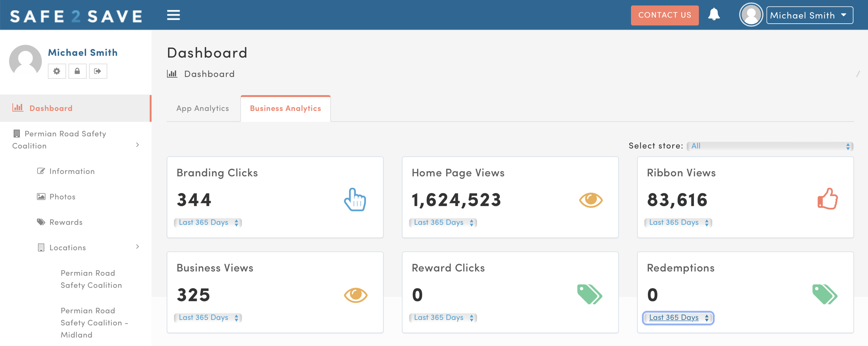Open account settings gear icon
The width and height of the screenshot is (868, 346).
(57, 71)
